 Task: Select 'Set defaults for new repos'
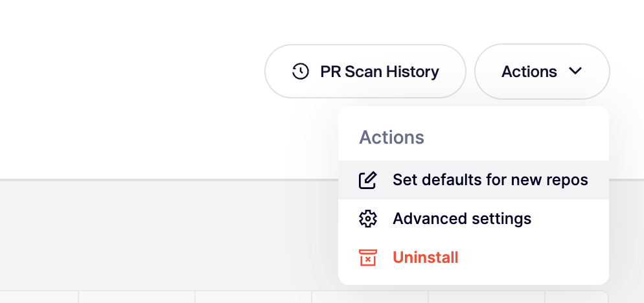point(473,180)
